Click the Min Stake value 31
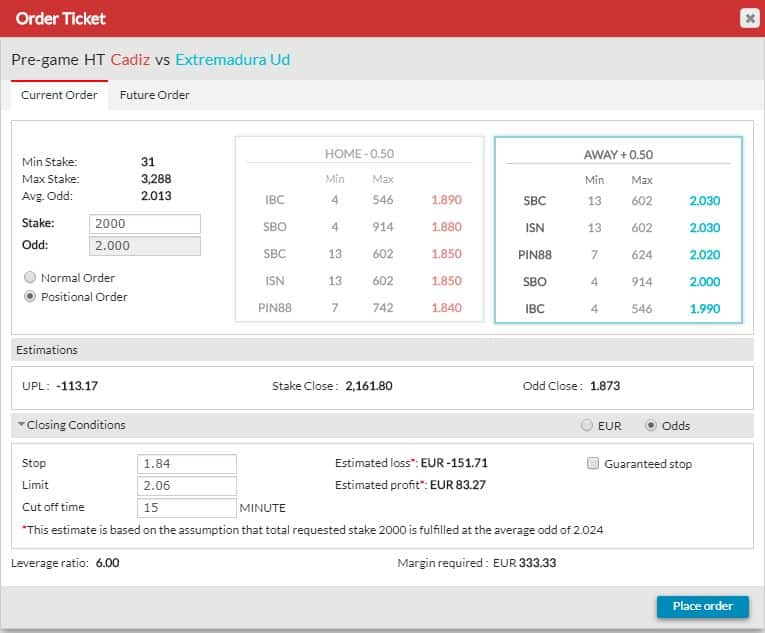This screenshot has width=765, height=633. (148, 162)
